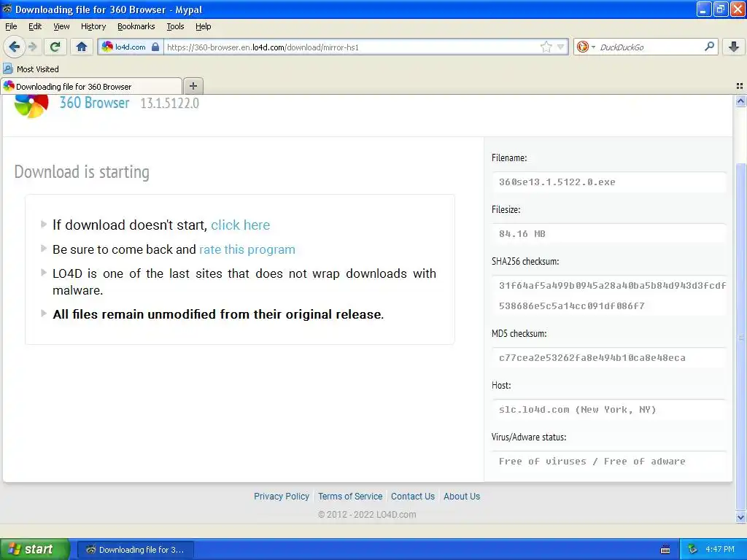Open the Edit menu
The height and width of the screenshot is (560, 747).
pyautogui.click(x=35, y=26)
